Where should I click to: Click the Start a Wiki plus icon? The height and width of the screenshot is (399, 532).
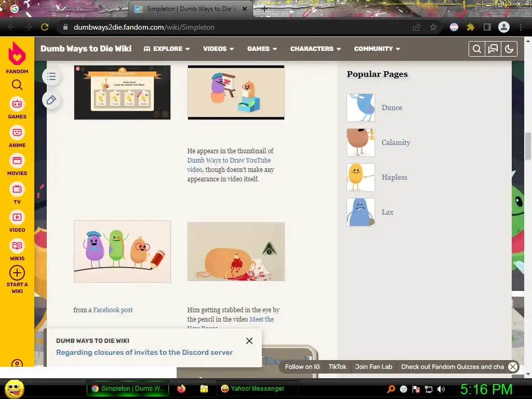[x=17, y=273]
